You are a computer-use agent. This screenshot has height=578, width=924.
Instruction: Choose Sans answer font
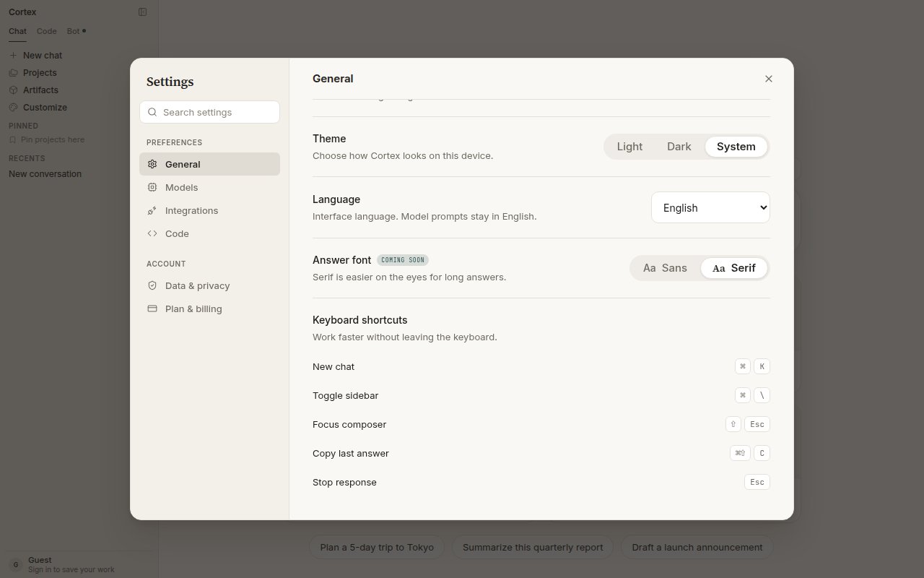pyautogui.click(x=665, y=268)
